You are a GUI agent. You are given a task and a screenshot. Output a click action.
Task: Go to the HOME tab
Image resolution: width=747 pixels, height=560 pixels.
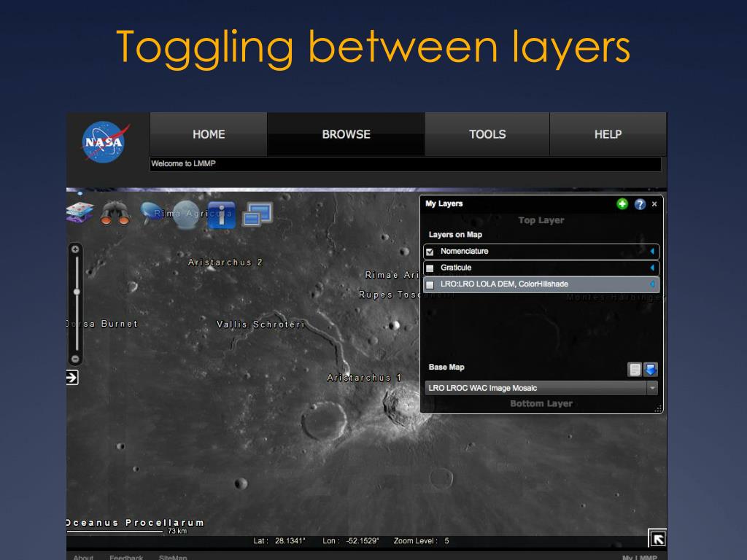[209, 134]
